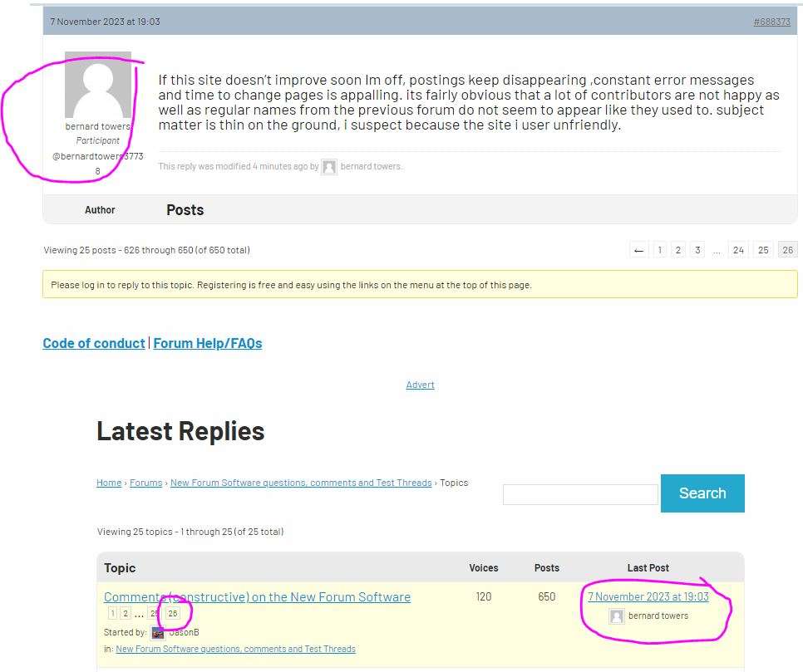The width and height of the screenshot is (803, 672).
Task: Open 'in: New Forum Software questions' forum link
Action: click(x=235, y=649)
